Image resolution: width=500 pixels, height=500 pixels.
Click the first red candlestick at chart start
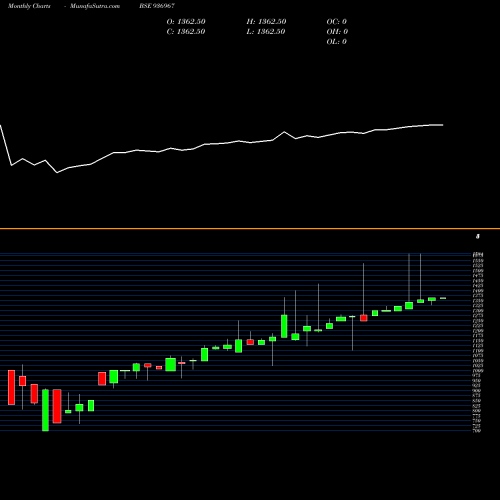11,387
